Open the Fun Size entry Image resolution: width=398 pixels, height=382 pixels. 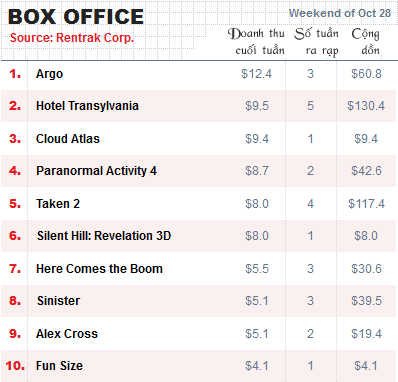point(59,366)
